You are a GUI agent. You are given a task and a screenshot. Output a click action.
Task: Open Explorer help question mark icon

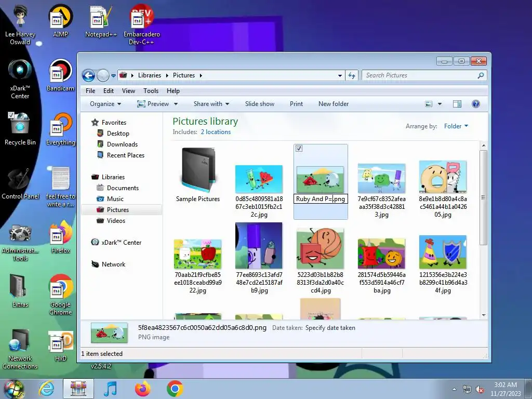tap(476, 104)
